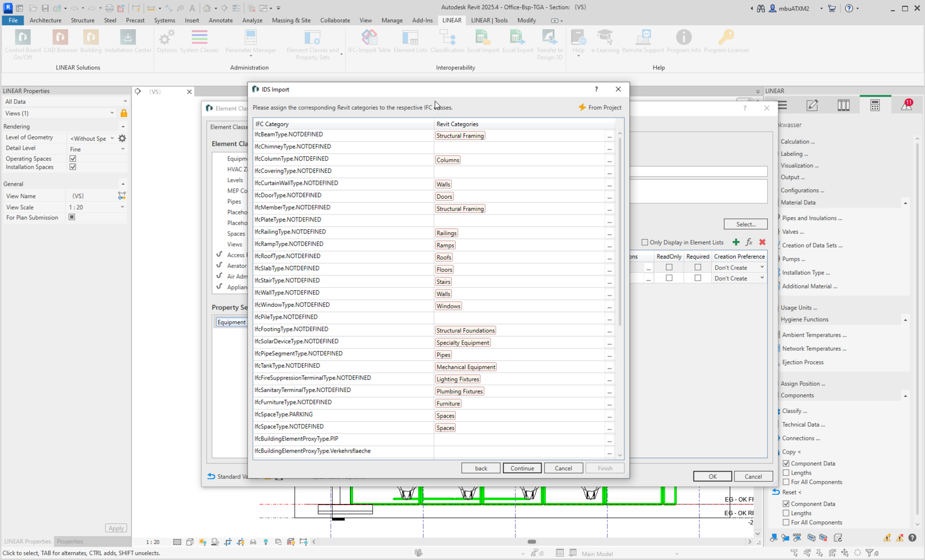
Task: Open LINEAR Options gear
Action: (166, 41)
